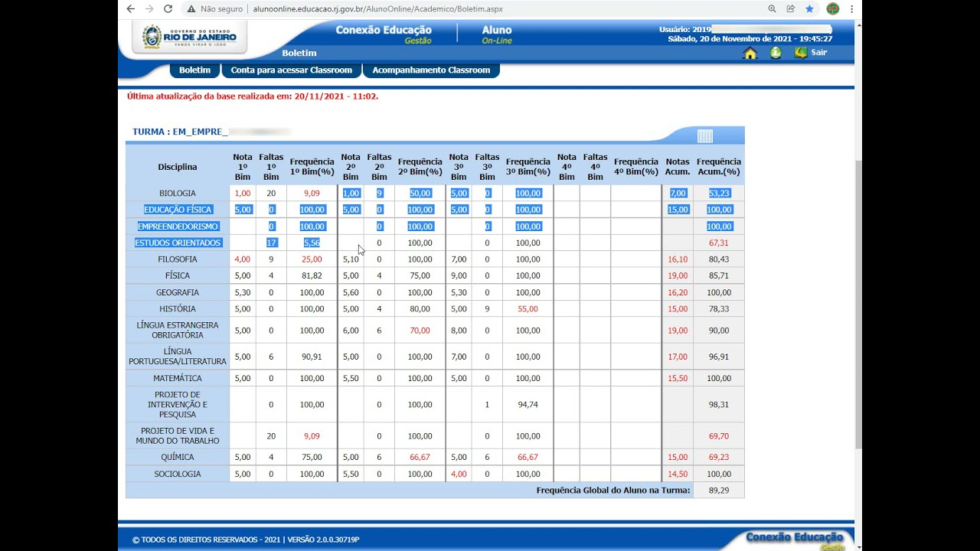Click Física first bimester frequency 81,82
The width and height of the screenshot is (980, 551).
point(312,275)
